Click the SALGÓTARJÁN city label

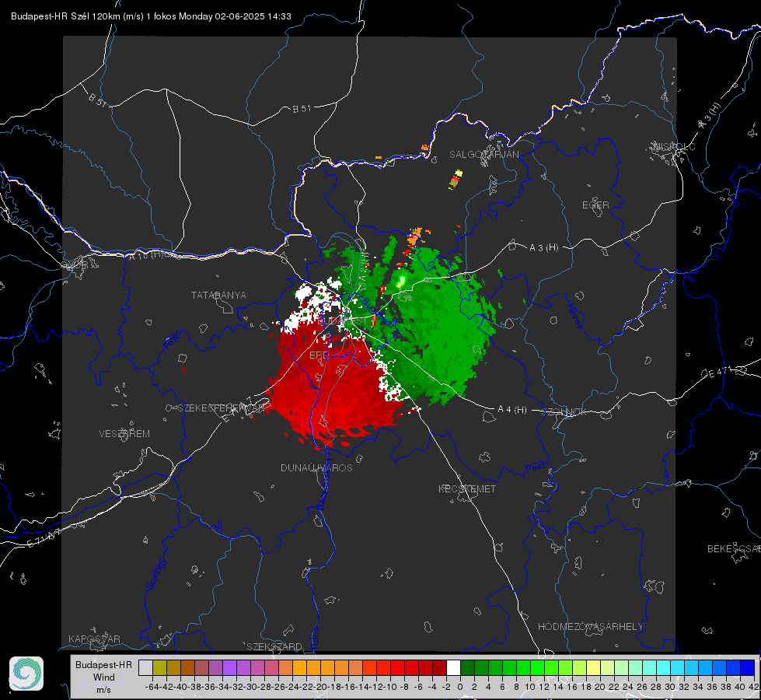[x=483, y=155]
